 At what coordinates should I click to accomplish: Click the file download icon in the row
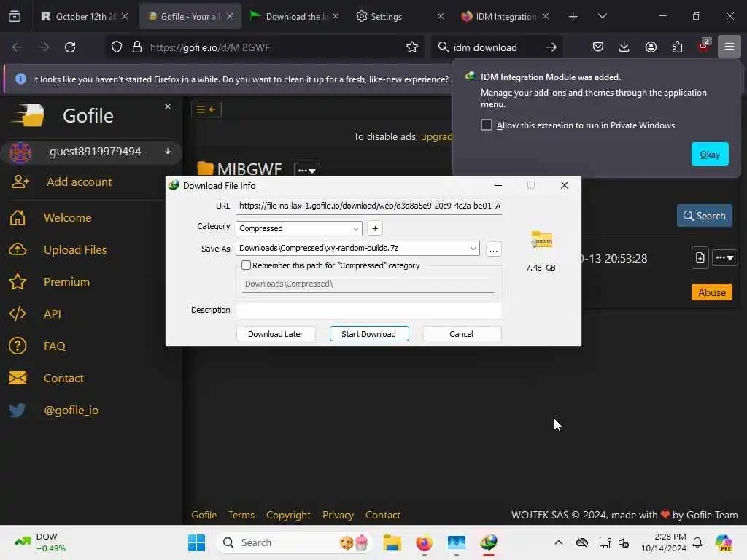[x=700, y=258]
